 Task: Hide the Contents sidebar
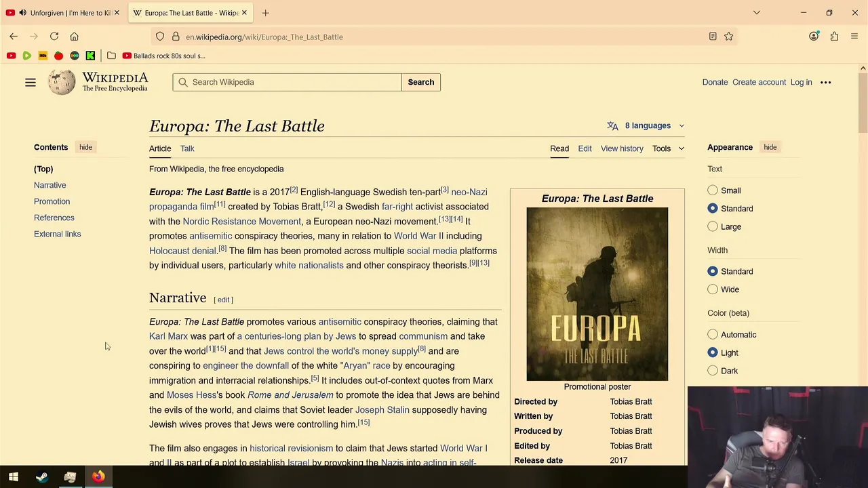(x=85, y=147)
